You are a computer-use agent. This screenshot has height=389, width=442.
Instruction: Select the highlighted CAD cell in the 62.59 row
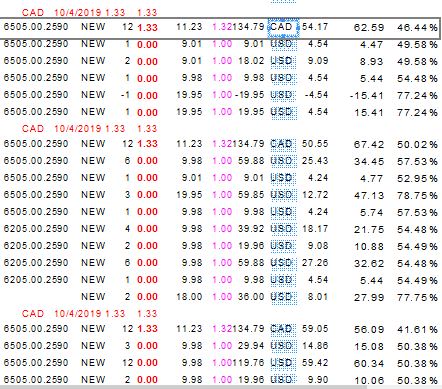(x=284, y=27)
